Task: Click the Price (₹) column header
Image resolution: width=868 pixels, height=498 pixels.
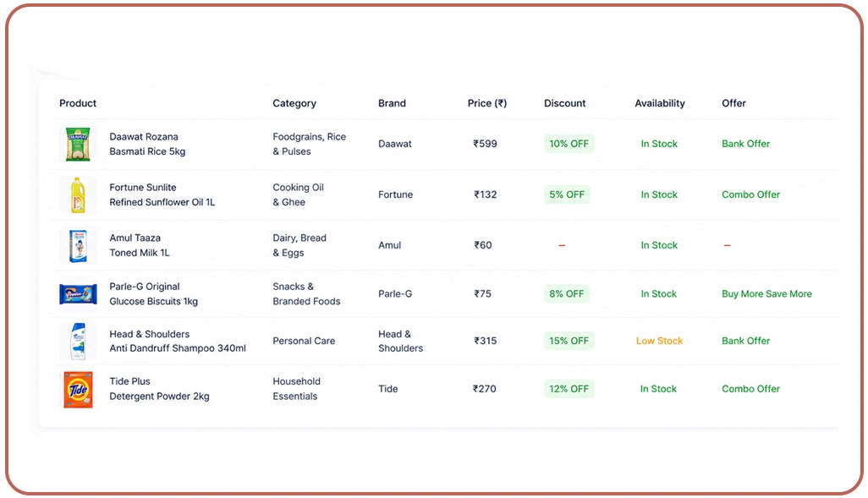Action: (x=487, y=103)
